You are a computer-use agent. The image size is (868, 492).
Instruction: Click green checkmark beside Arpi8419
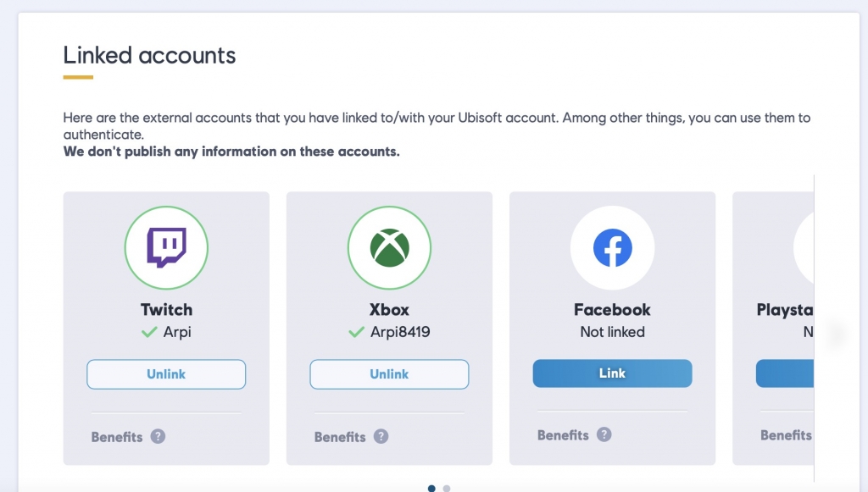356,332
